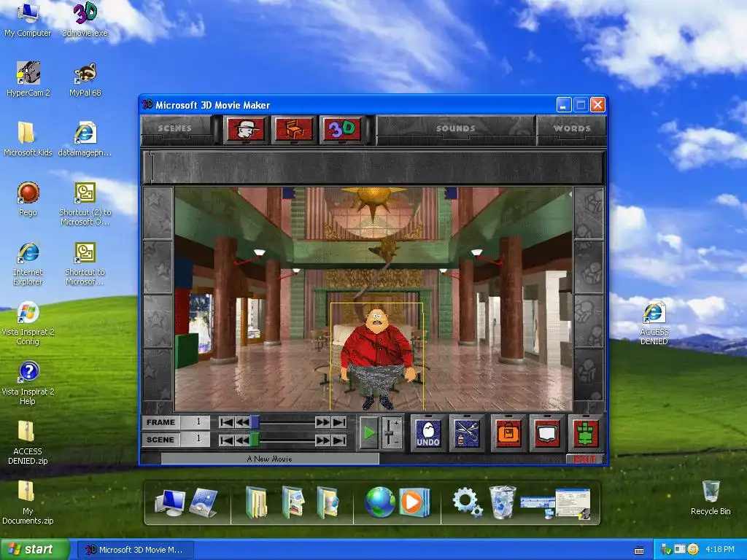747x560 pixels.
Task: Click Microsoft 3D Movie M... taskbar button
Action: pyautogui.click(x=135, y=550)
